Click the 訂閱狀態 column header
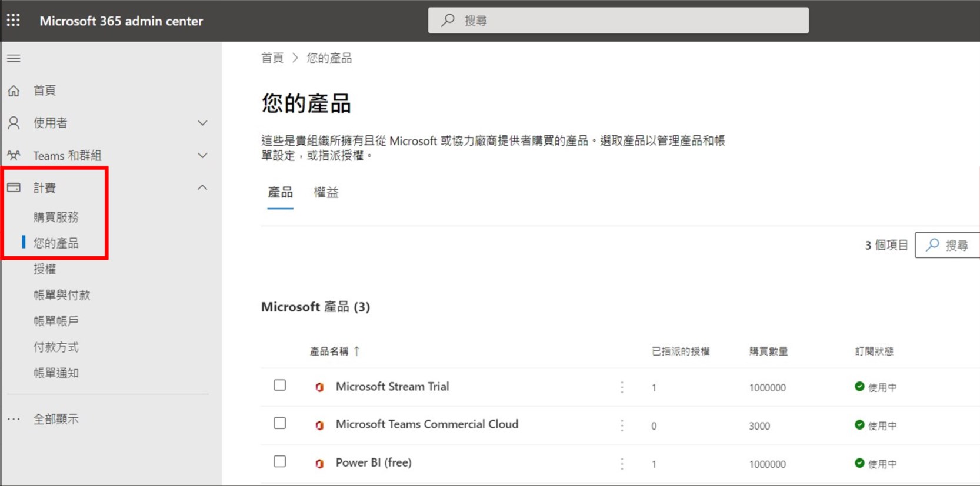Screen dimensions: 980x486 point(874,351)
